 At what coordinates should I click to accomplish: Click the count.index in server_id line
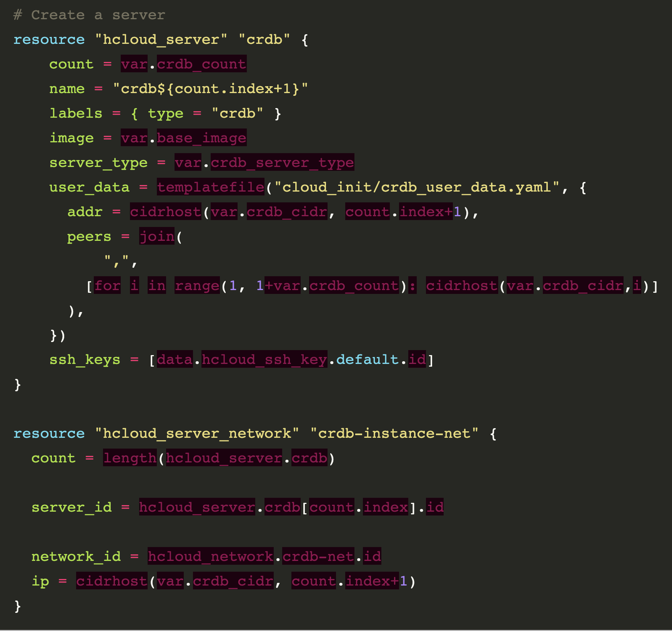coord(359,507)
